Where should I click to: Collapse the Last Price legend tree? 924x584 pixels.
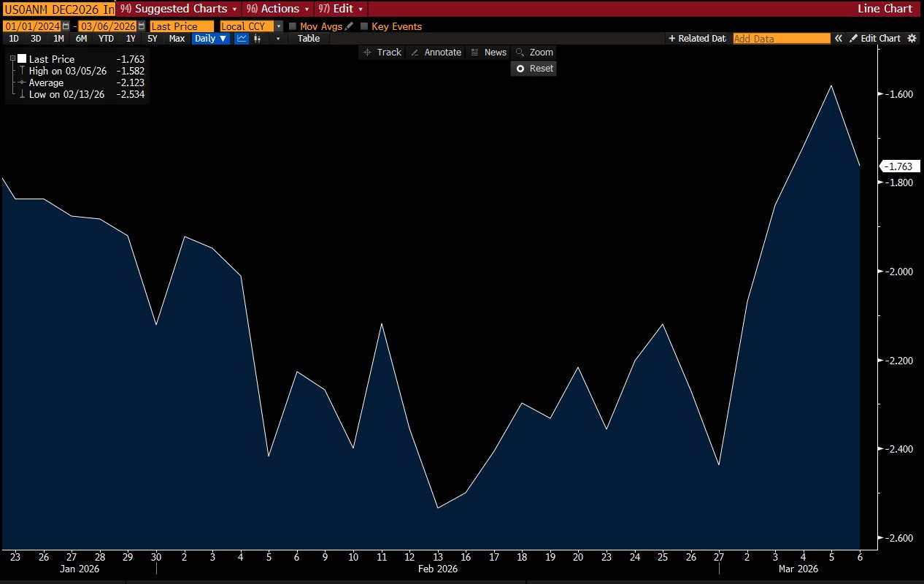12,59
